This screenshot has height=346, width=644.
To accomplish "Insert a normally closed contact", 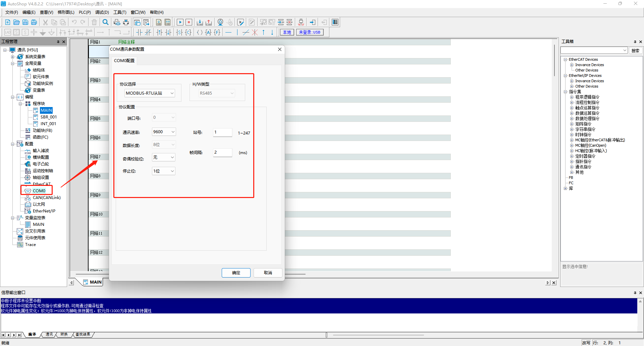I will click(x=148, y=32).
